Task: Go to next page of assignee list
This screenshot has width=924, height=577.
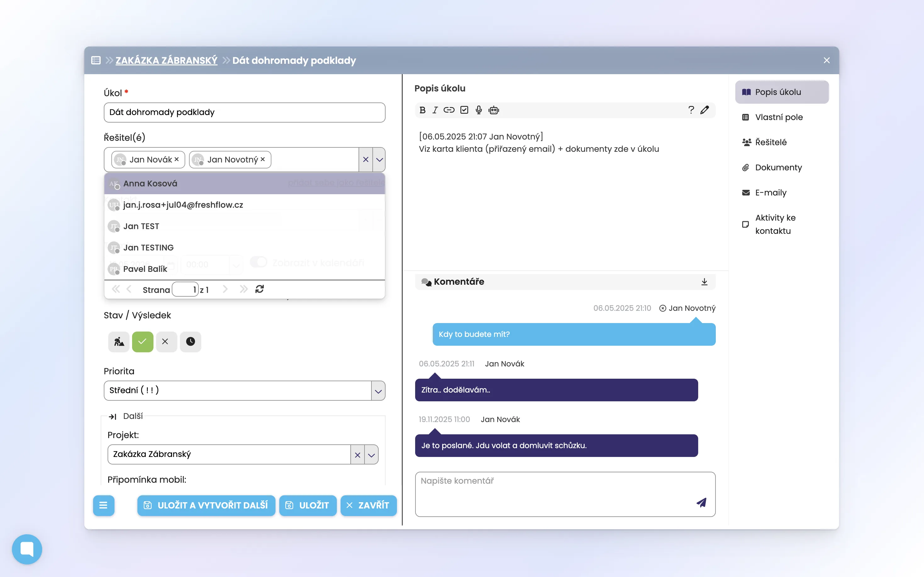Action: pyautogui.click(x=225, y=289)
